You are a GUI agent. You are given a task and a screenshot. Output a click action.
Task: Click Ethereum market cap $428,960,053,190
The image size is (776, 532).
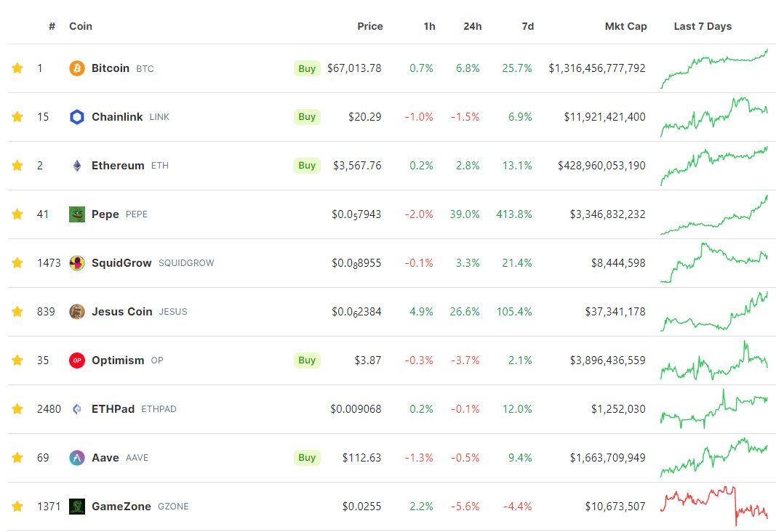pos(601,166)
